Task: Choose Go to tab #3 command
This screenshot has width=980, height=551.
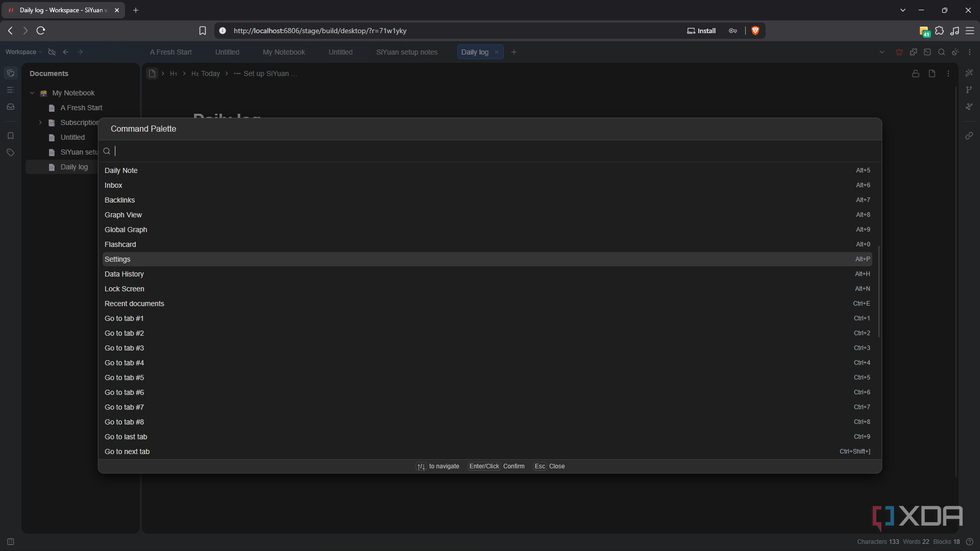Action: click(487, 348)
